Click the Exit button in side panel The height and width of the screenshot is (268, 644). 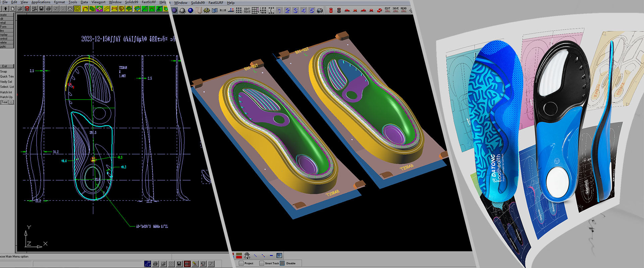click(x=5, y=66)
